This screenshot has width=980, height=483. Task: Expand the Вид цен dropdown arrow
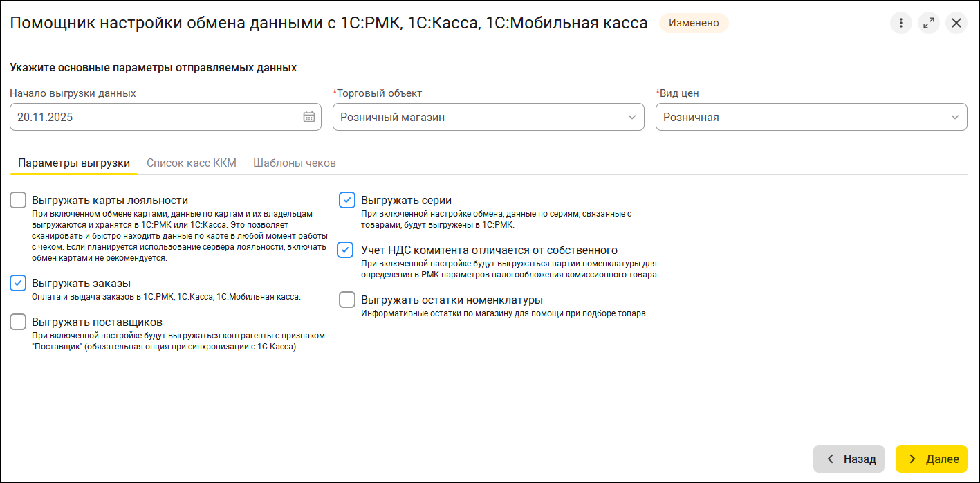pos(954,117)
